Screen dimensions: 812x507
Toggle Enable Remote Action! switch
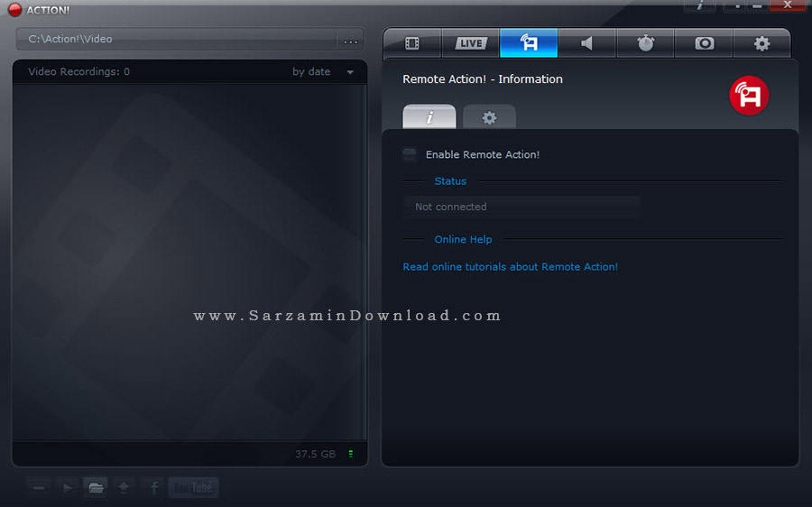point(410,154)
